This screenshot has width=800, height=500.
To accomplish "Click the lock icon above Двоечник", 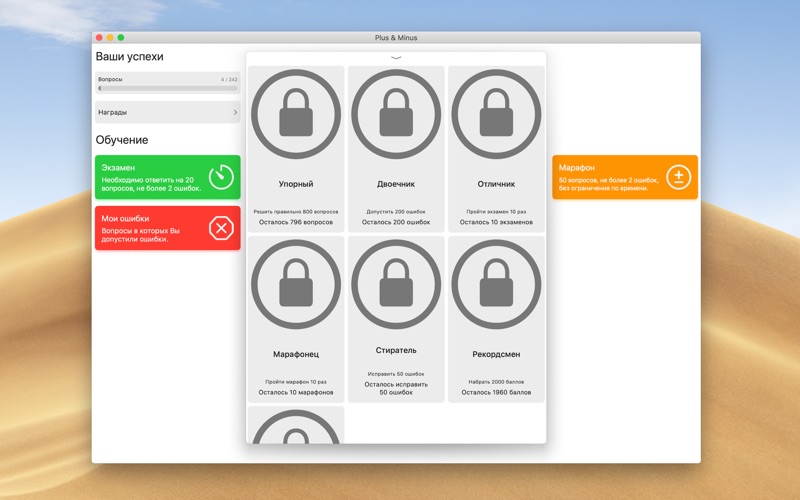I will (396, 114).
